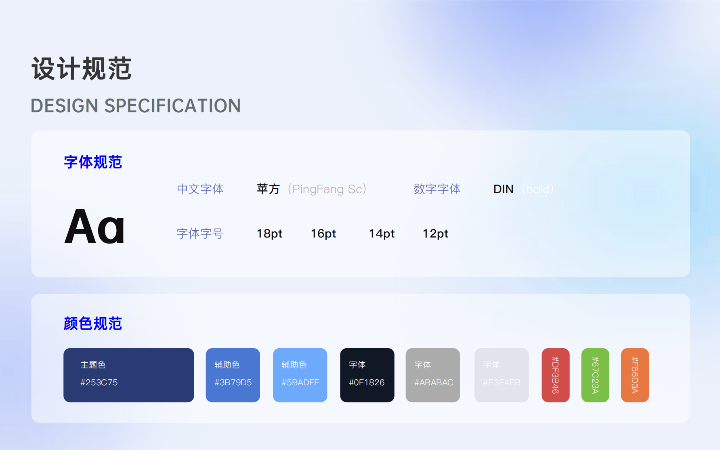The image size is (720, 450).
Task: Select the large Aa type sample
Action: [x=95, y=226]
